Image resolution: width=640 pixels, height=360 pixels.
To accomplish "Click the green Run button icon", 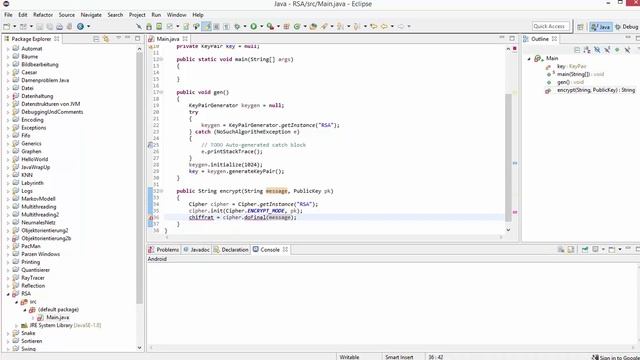I will (253, 27).
